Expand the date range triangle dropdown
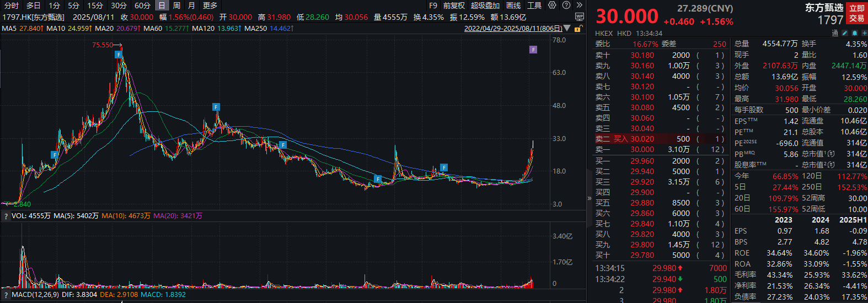The image size is (868, 303). [567, 28]
